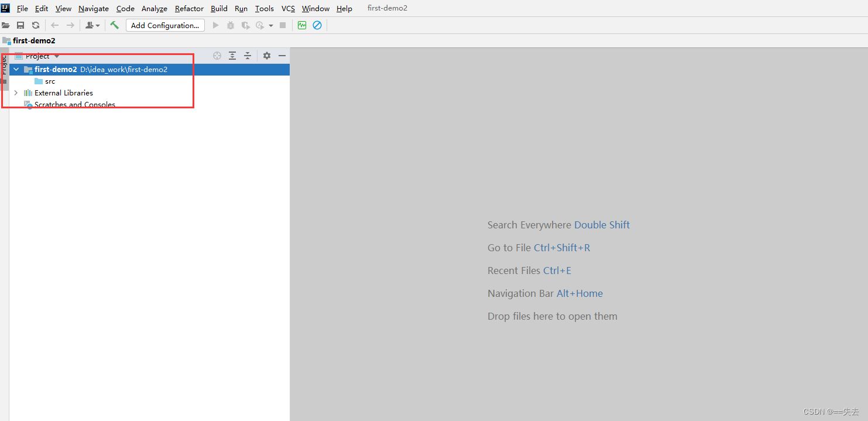Click the Build Project hammer icon
868x421 pixels.
pyautogui.click(x=115, y=25)
